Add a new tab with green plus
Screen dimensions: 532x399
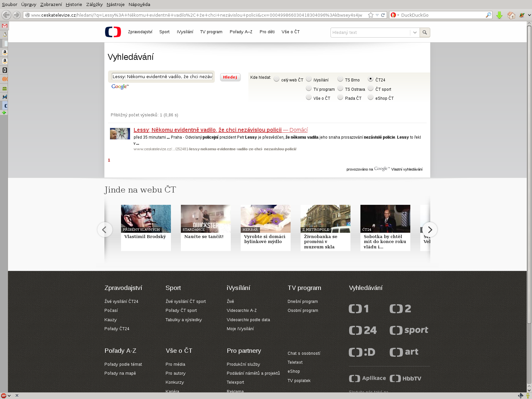(4, 113)
